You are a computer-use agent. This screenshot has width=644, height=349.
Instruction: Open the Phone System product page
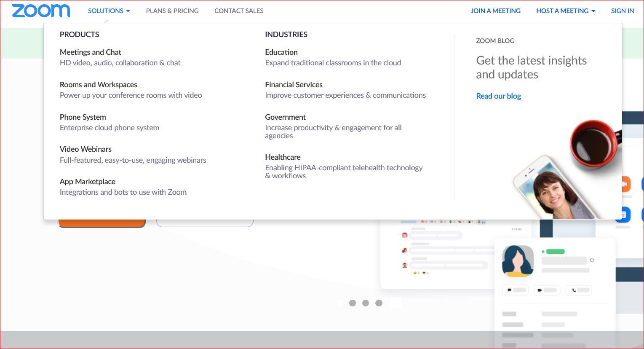click(83, 117)
